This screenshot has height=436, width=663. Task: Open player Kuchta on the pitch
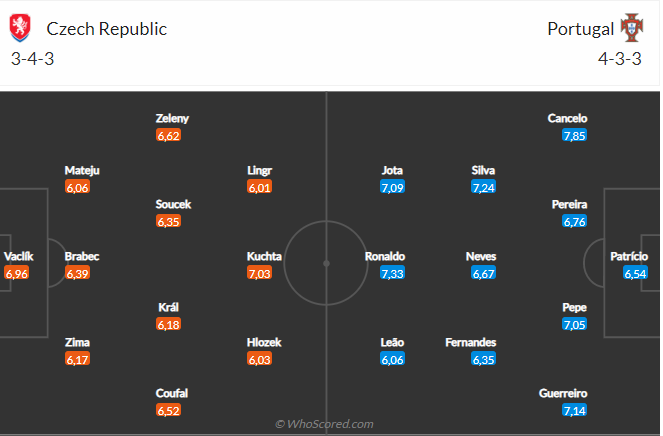[x=264, y=257]
